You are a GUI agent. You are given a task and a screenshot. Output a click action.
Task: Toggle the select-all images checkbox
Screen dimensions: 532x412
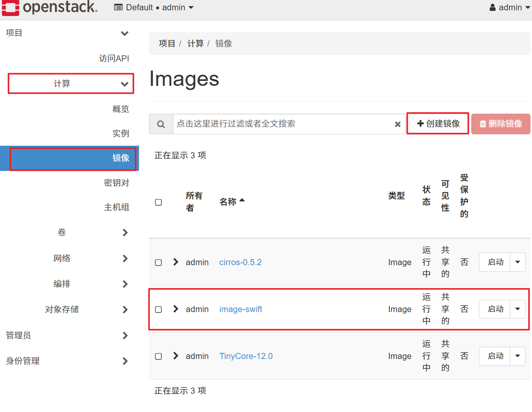[x=158, y=202]
